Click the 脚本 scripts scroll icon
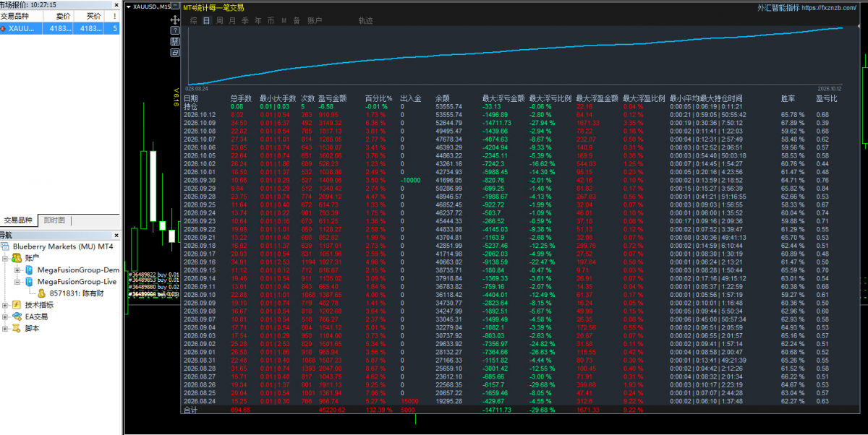Image resolution: width=868 pixels, height=435 pixels. [x=18, y=328]
